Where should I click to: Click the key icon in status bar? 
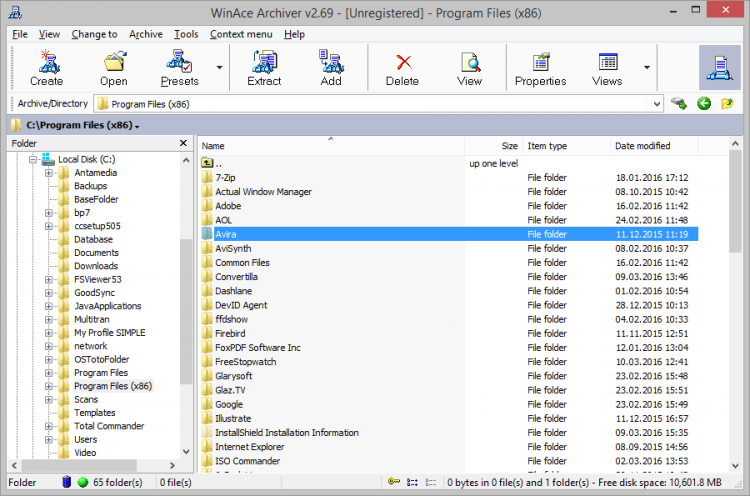[x=394, y=482]
